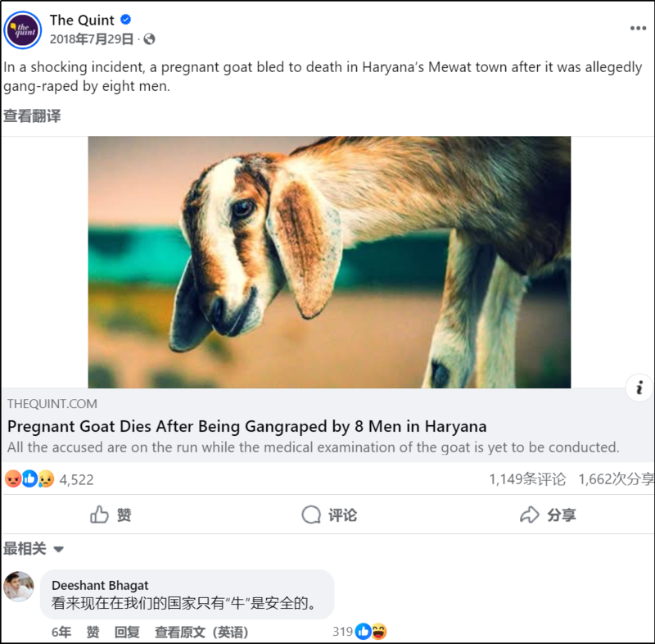The width and height of the screenshot is (655, 644).
Task: Click the link info 'i' icon
Action: tap(639, 388)
